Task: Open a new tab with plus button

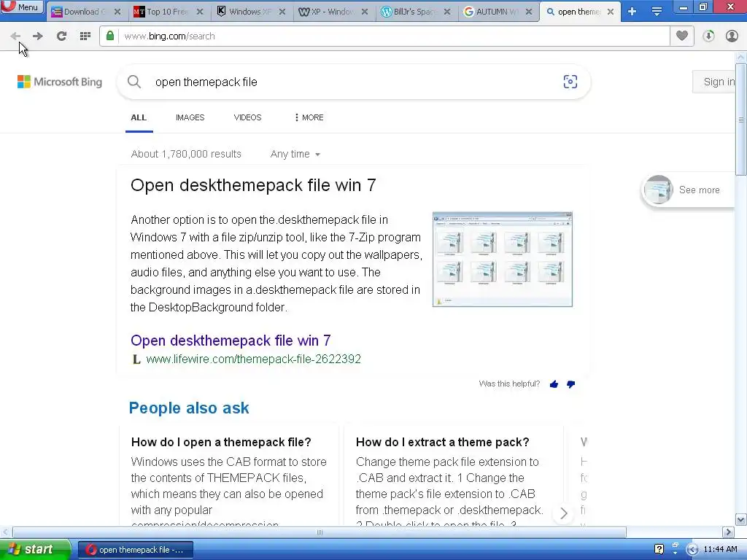Action: pyautogui.click(x=632, y=12)
